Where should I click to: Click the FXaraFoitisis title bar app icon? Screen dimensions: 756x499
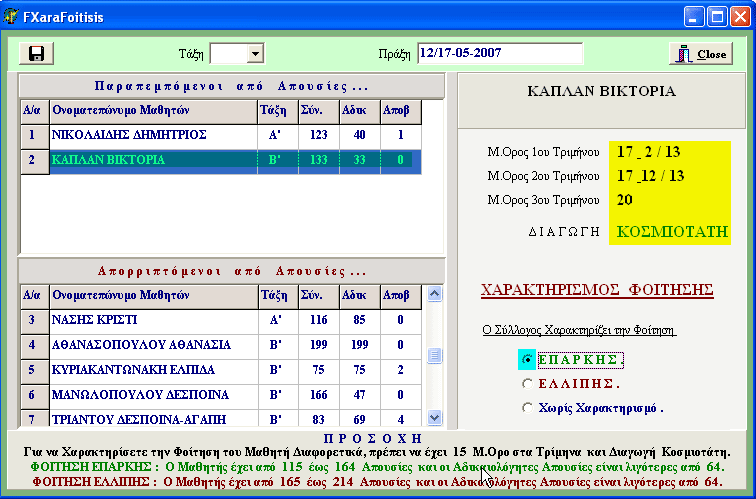(x=12, y=17)
